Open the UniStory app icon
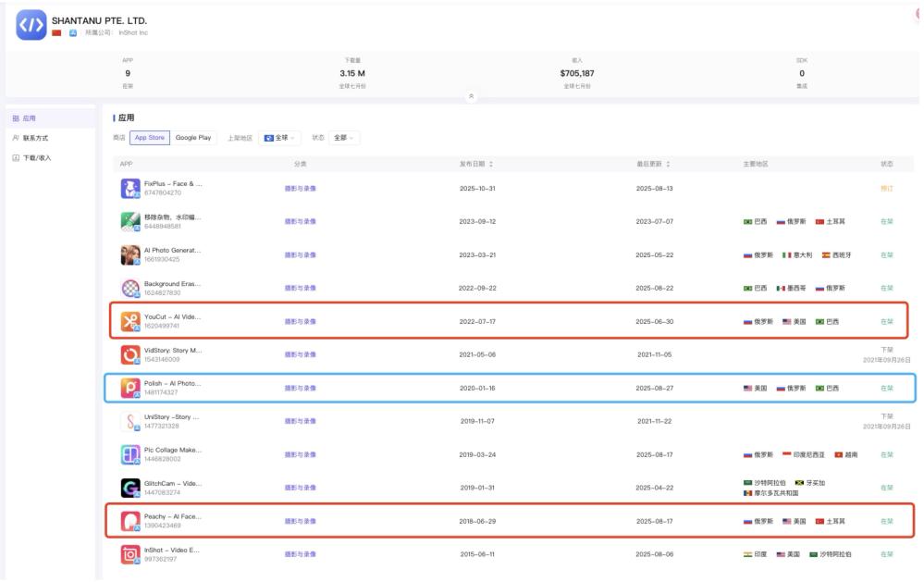Image resolution: width=924 pixels, height=582 pixels. coord(130,422)
